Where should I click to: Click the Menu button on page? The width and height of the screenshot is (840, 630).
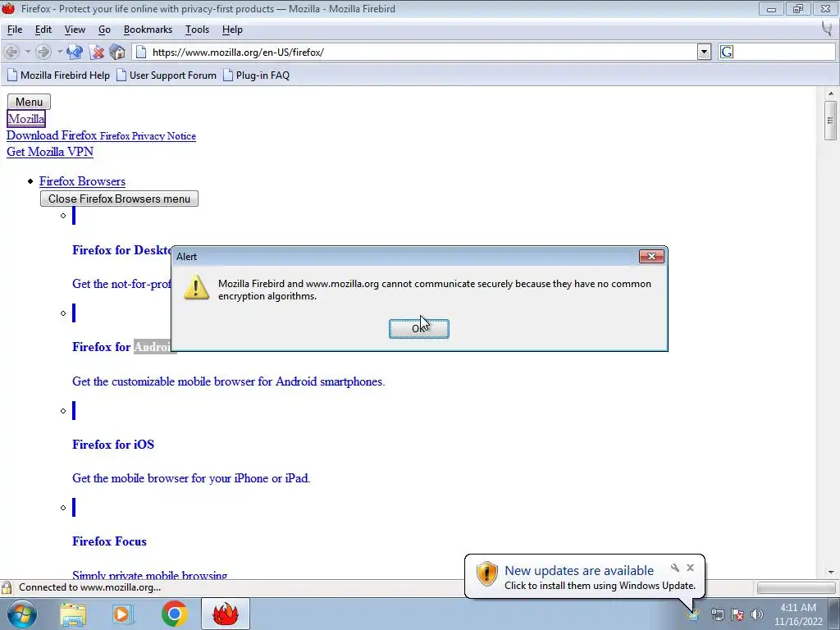tap(29, 102)
